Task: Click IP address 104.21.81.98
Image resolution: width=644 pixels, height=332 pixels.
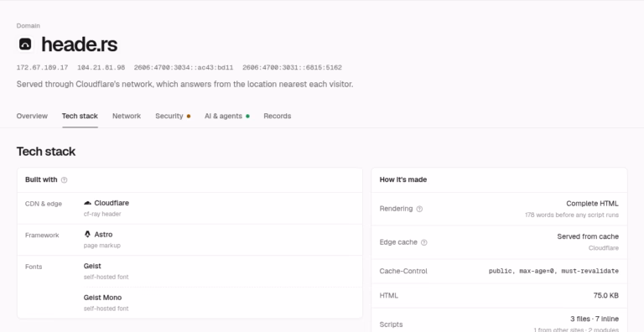Action: point(101,67)
